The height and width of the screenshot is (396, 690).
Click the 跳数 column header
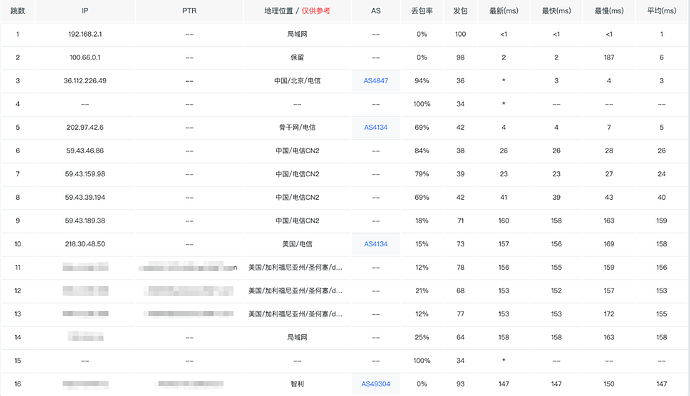18,11
